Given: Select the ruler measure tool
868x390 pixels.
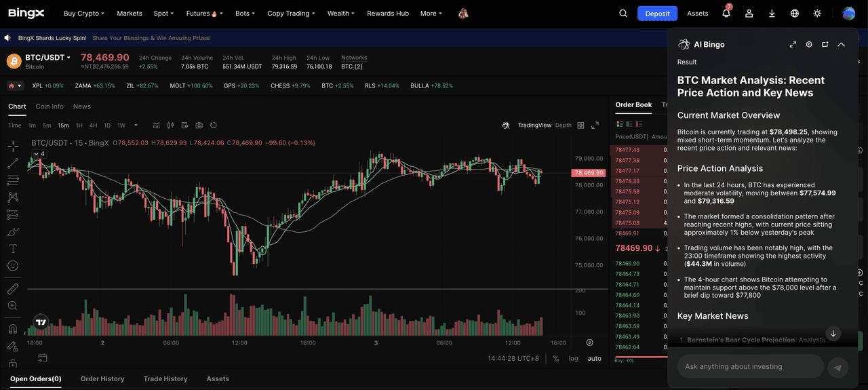Looking at the screenshot, I should 13,289.
